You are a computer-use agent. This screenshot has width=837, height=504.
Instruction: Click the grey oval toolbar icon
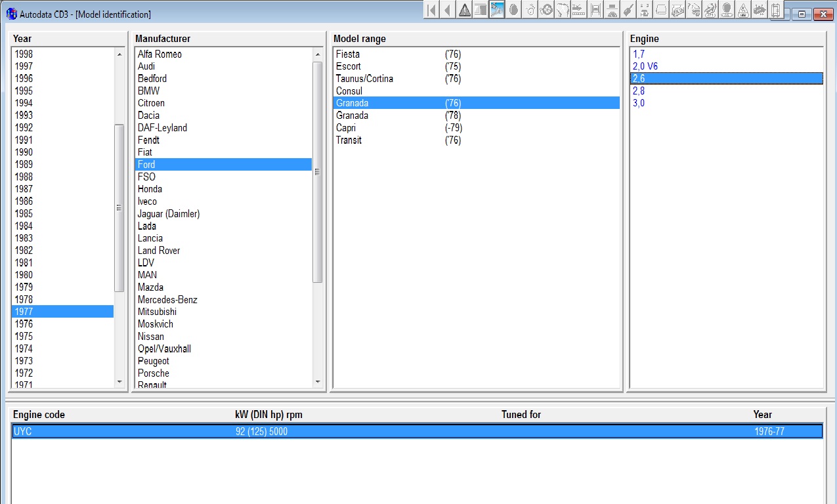pyautogui.click(x=513, y=10)
